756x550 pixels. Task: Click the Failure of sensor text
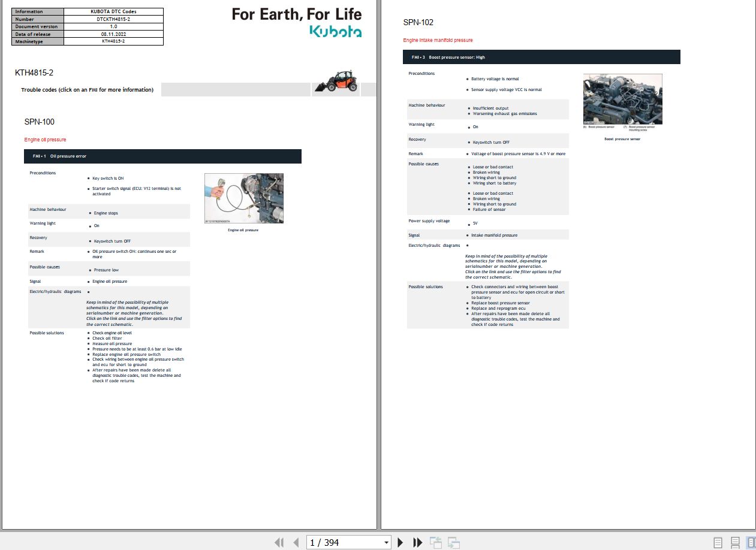[x=489, y=210]
